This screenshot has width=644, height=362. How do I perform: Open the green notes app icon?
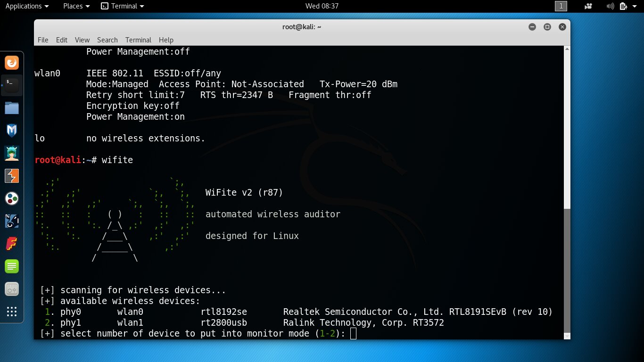point(12,266)
